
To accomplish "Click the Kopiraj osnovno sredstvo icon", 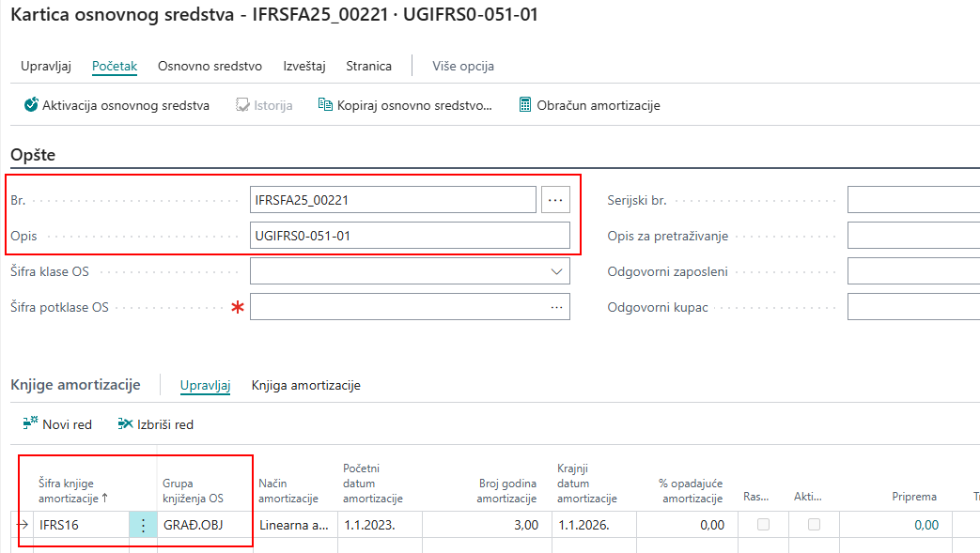I will 325,104.
